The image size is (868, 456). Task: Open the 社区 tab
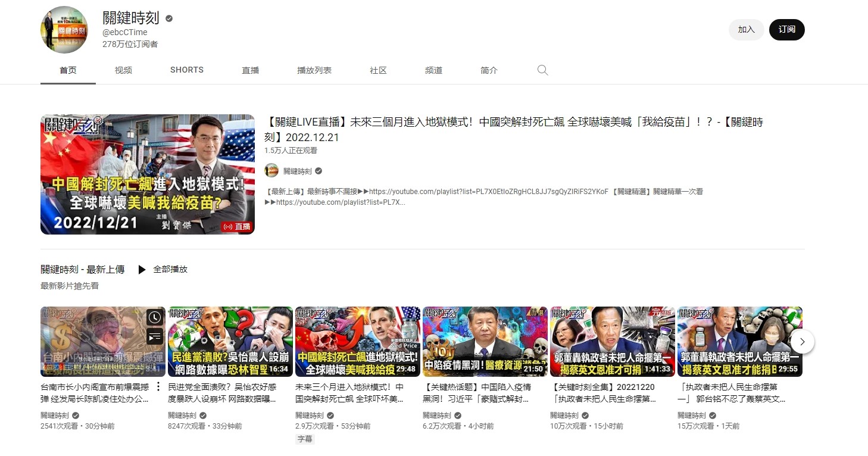tap(378, 70)
